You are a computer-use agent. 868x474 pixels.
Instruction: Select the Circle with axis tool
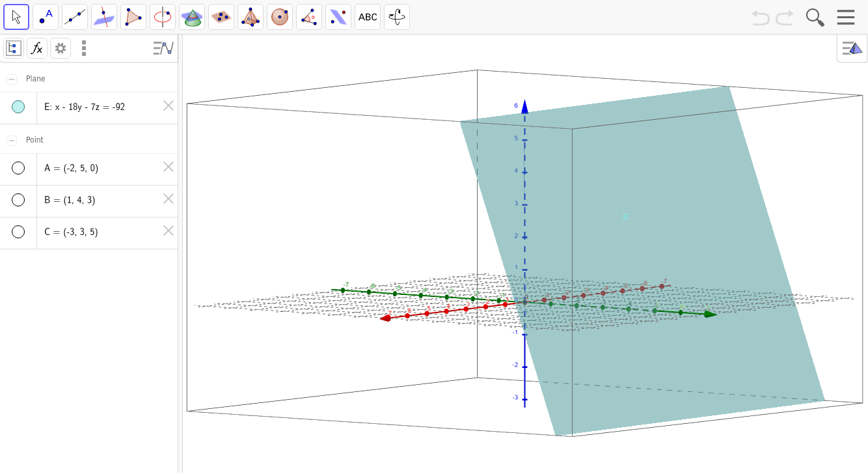pyautogui.click(x=163, y=17)
